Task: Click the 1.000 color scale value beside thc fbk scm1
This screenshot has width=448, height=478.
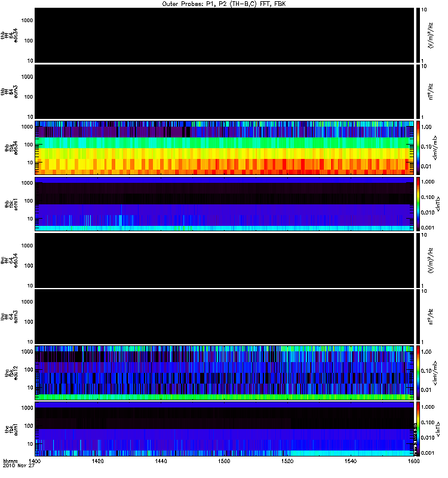Action: (x=428, y=407)
